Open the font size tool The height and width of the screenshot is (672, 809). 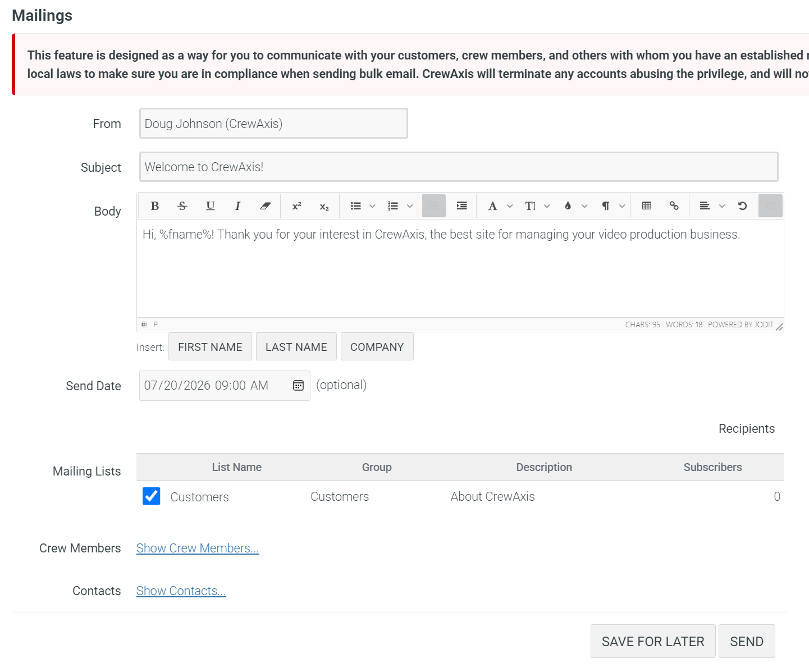(530, 206)
